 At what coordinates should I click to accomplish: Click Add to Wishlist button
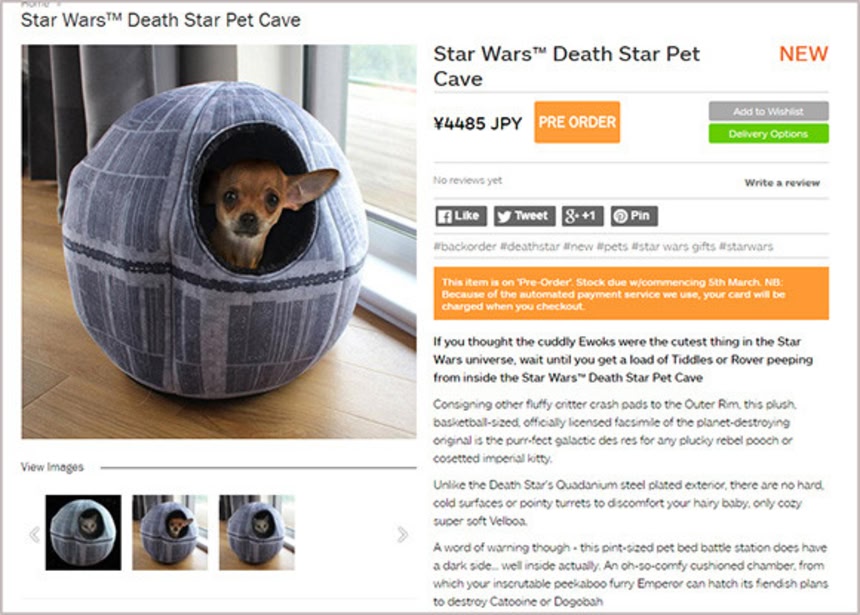pos(768,111)
